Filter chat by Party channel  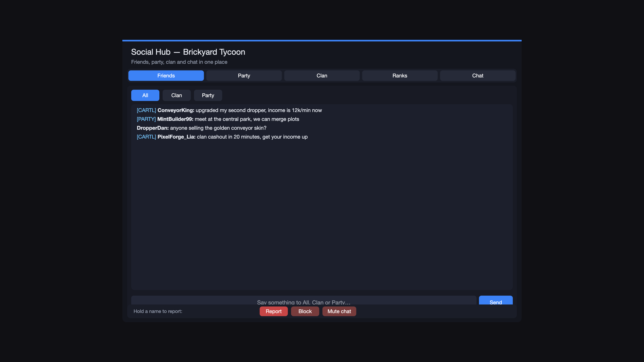pos(208,95)
